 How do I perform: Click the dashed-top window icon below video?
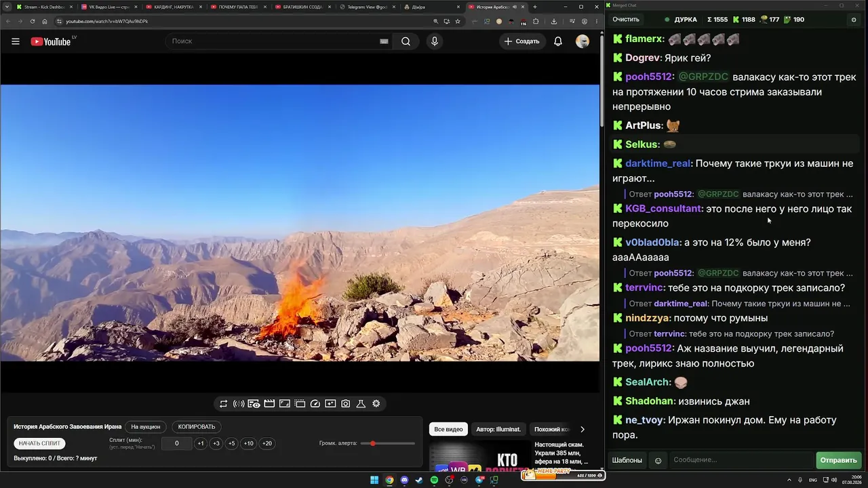[x=300, y=404]
